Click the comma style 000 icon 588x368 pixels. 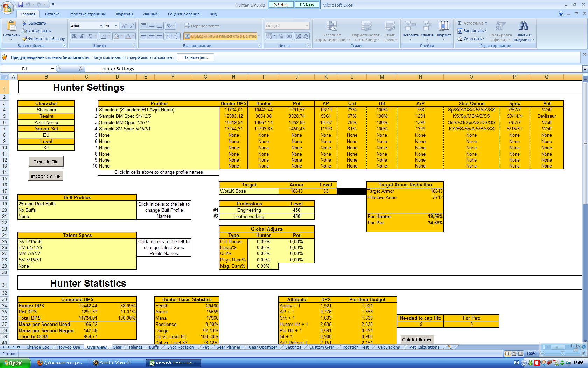289,36
